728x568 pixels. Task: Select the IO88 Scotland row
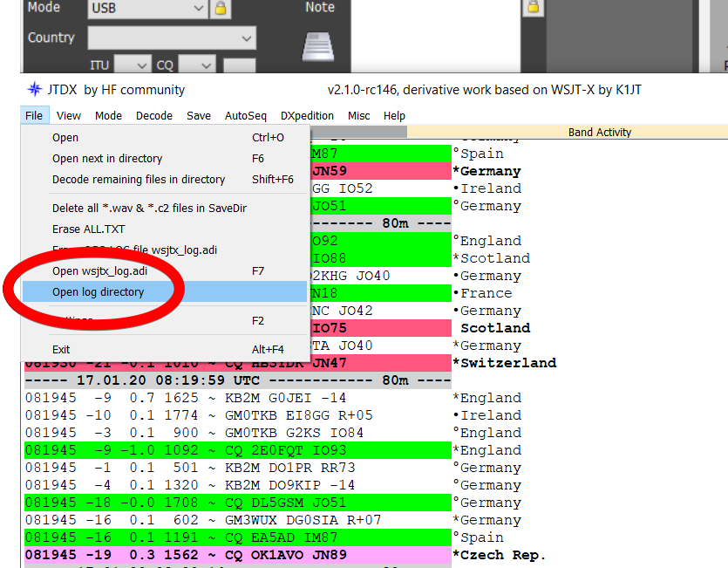tap(381, 258)
